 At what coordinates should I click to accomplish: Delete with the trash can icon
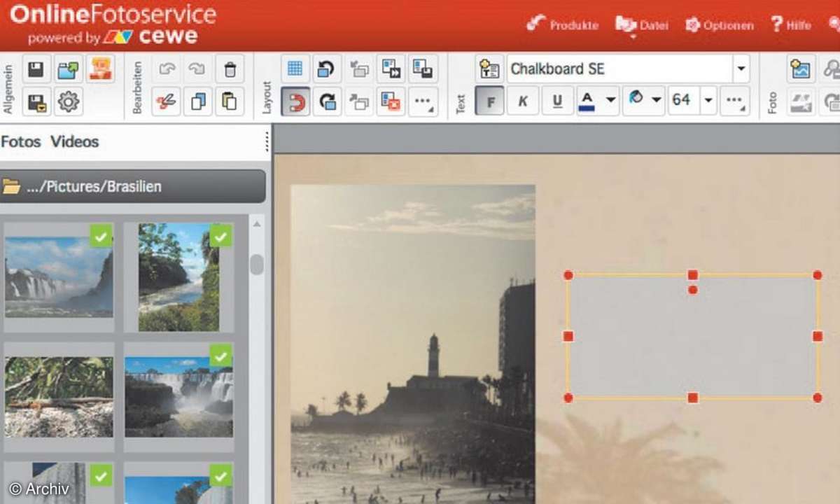coord(230,69)
